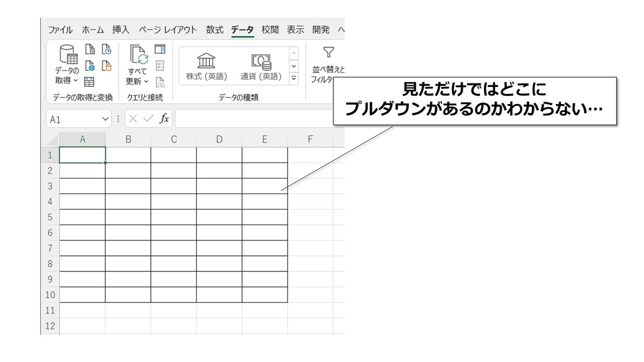Open the データの取得 dropdown arrow
644x362 pixels.
click(x=75, y=80)
